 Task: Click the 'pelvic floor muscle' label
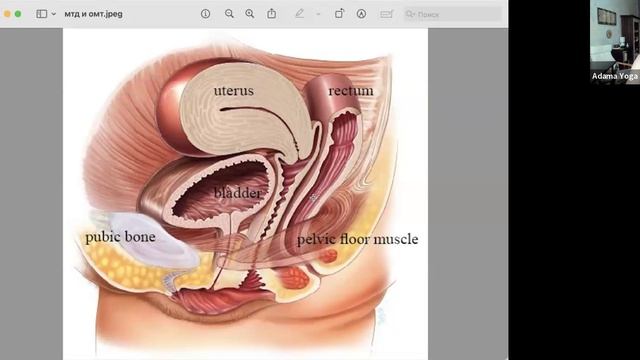coord(358,239)
